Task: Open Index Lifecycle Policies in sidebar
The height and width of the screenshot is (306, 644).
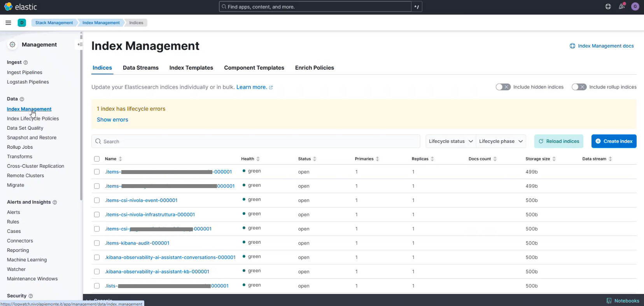Action: click(x=33, y=119)
